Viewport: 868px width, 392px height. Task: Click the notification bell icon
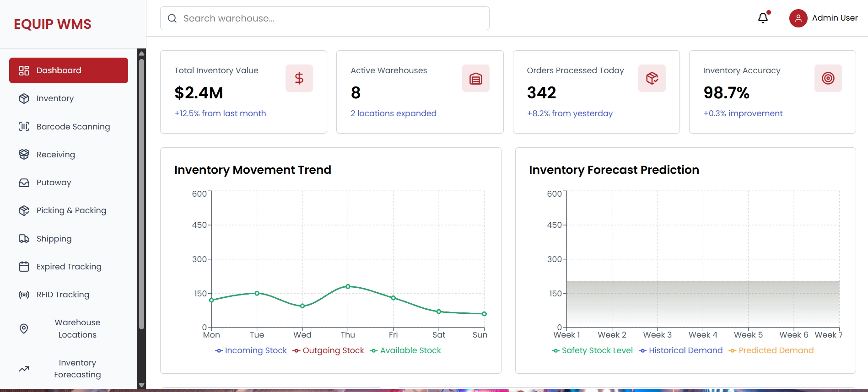click(x=763, y=18)
